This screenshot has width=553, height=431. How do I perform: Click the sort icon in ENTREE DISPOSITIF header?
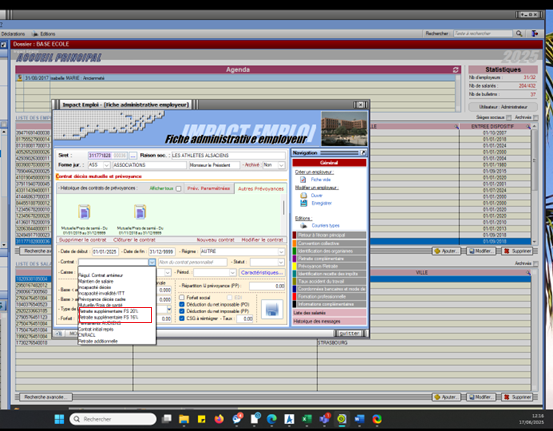point(528,126)
